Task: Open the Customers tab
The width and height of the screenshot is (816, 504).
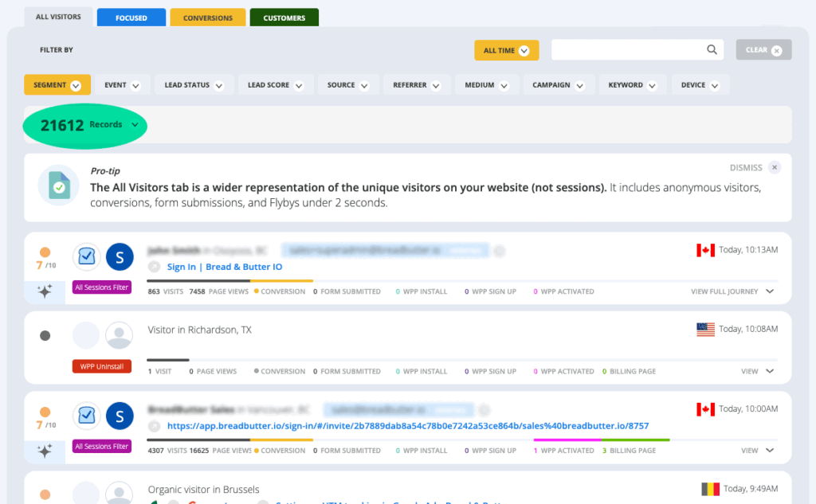Action: 284,18
